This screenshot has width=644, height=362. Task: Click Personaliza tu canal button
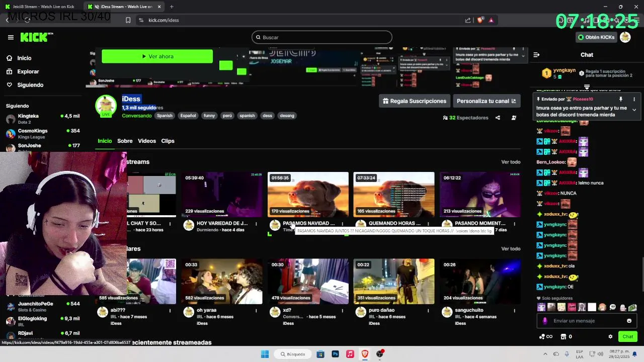(x=486, y=101)
